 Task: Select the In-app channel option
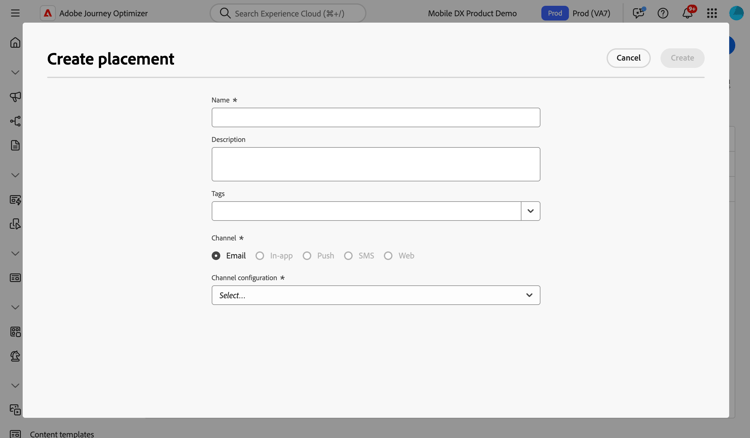tap(260, 256)
